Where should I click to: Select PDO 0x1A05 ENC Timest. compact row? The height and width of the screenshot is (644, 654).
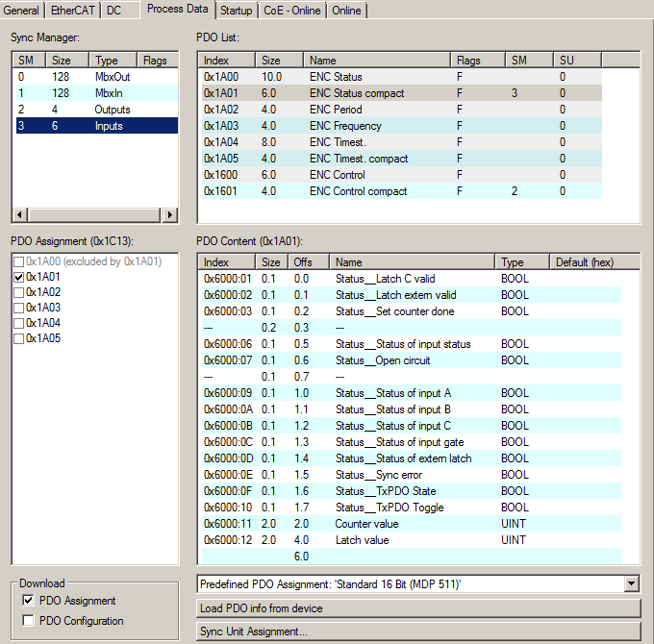[x=402, y=159]
